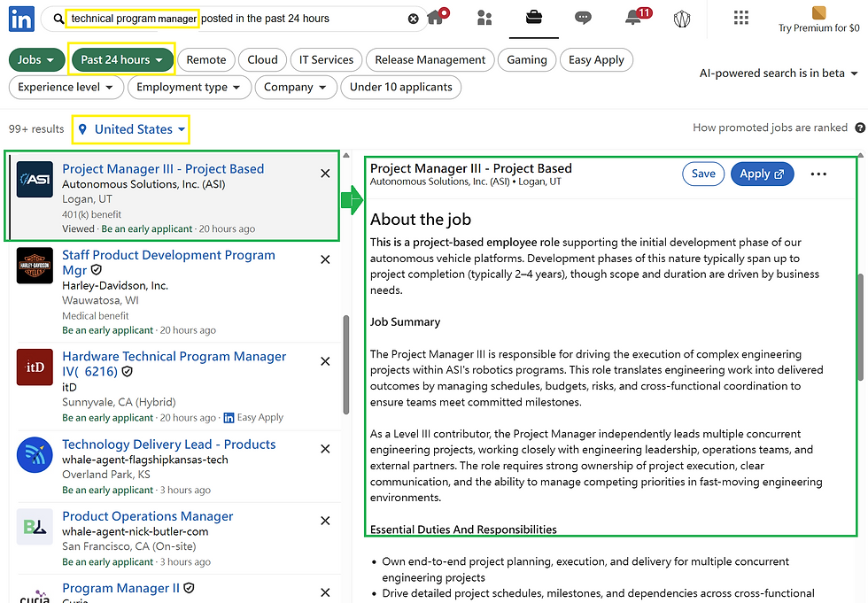Toggle the IT Services filter pill
Image resolution: width=868 pixels, height=603 pixels.
point(326,59)
